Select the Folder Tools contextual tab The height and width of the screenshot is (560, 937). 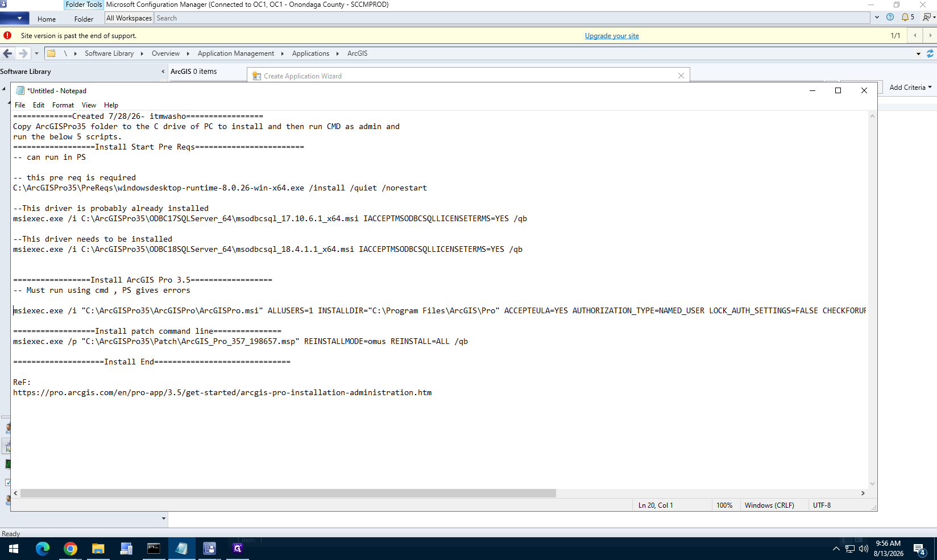[x=84, y=5]
